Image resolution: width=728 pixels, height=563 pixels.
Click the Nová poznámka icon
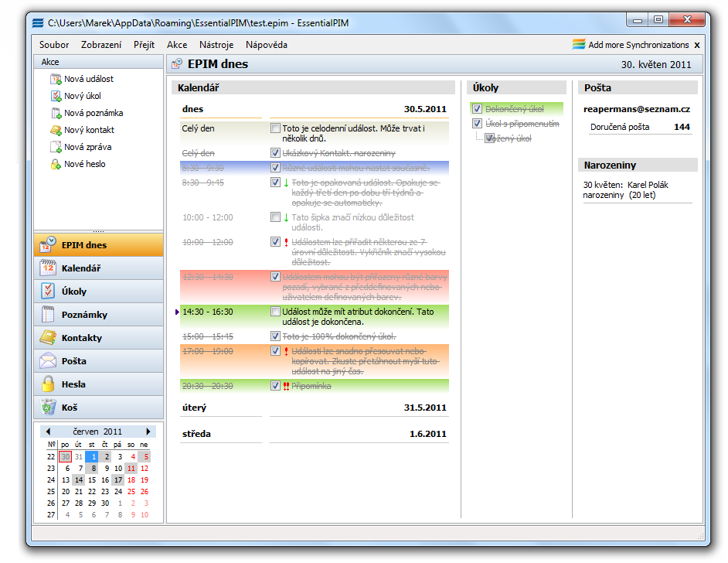tap(56, 114)
